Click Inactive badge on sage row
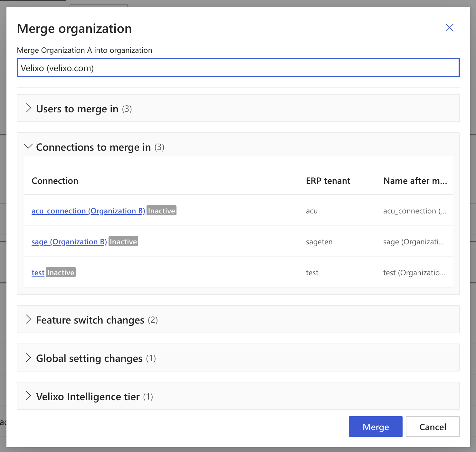This screenshot has height=452, width=476. (x=123, y=241)
